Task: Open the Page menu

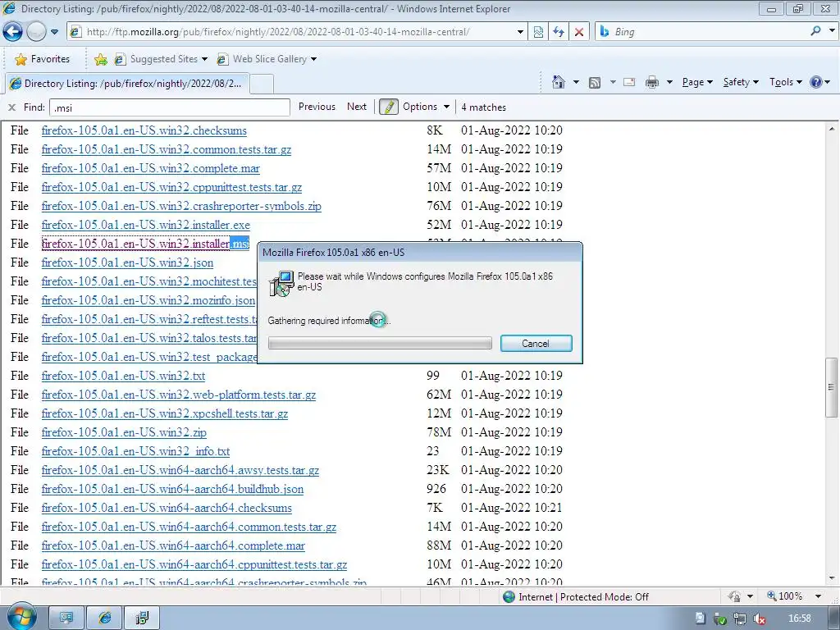Action: pyautogui.click(x=697, y=82)
